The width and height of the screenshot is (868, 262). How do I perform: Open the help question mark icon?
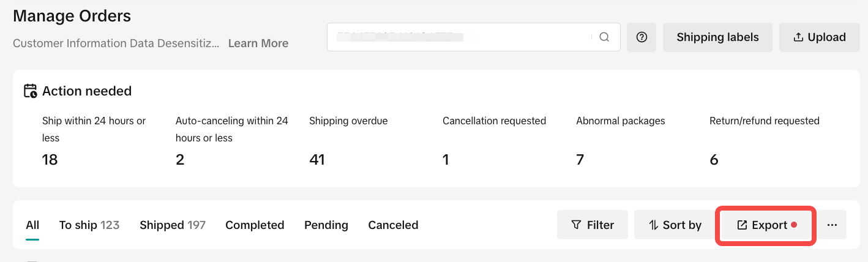(x=642, y=37)
